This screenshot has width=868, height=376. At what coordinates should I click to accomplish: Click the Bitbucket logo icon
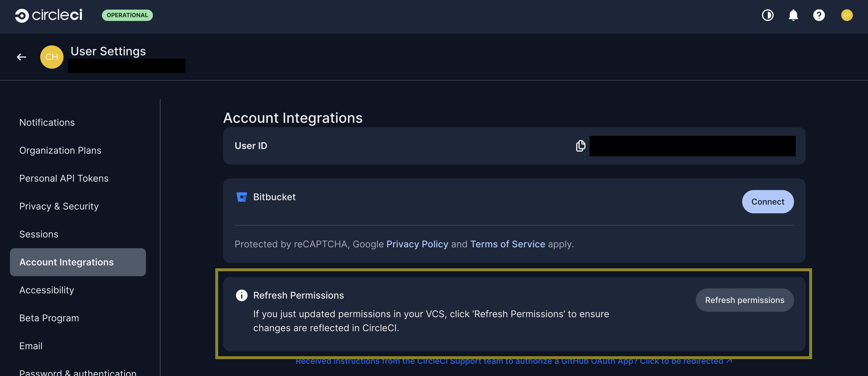(x=241, y=197)
